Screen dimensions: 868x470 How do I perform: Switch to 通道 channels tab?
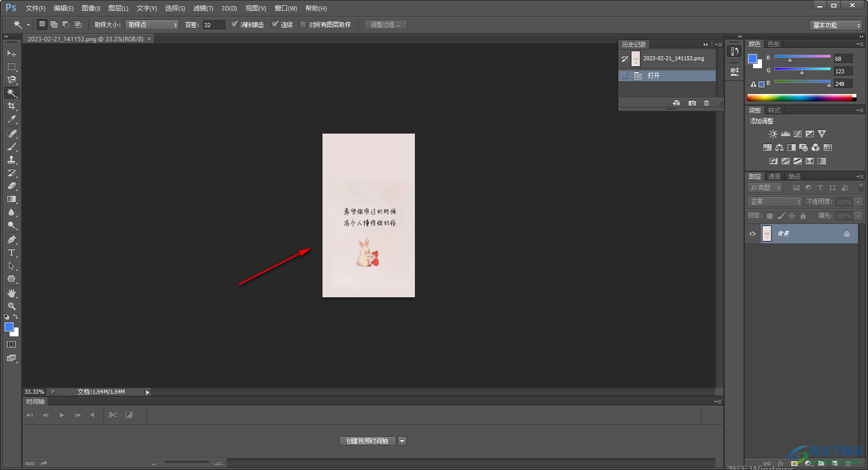click(774, 176)
